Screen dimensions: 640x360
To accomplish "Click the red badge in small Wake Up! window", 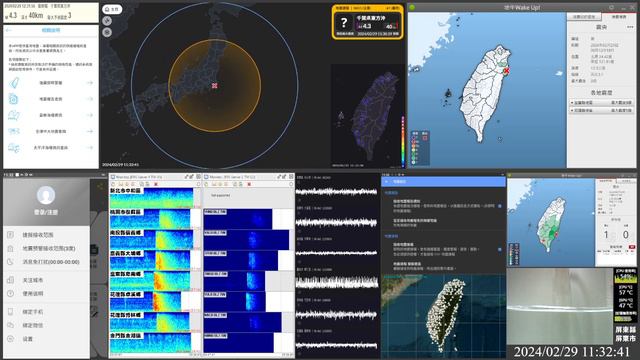I will [x=632, y=247].
